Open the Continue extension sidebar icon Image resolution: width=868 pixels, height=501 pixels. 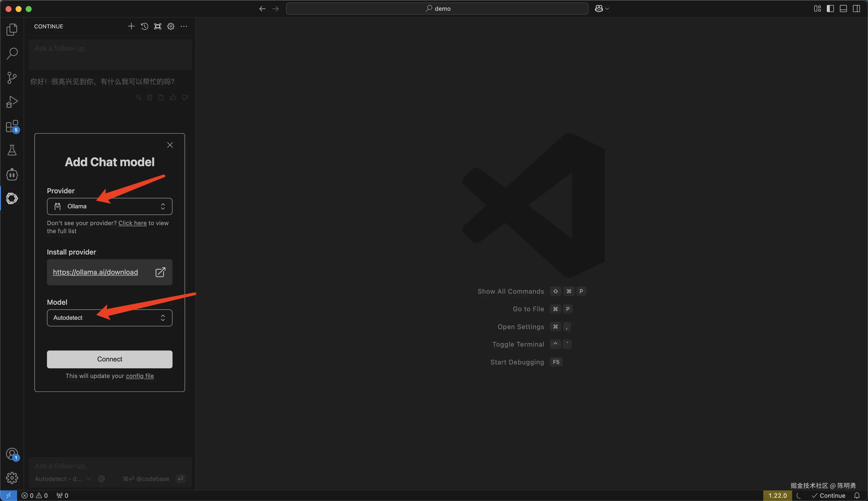click(12, 199)
